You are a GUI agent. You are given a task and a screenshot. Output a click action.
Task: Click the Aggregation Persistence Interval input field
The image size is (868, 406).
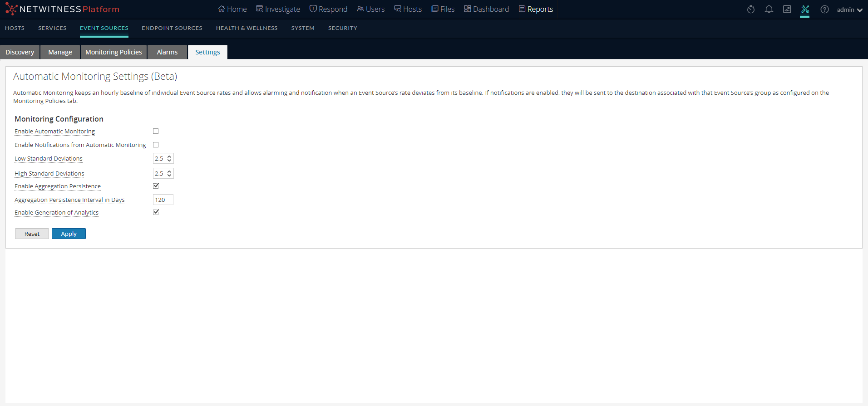tap(163, 200)
